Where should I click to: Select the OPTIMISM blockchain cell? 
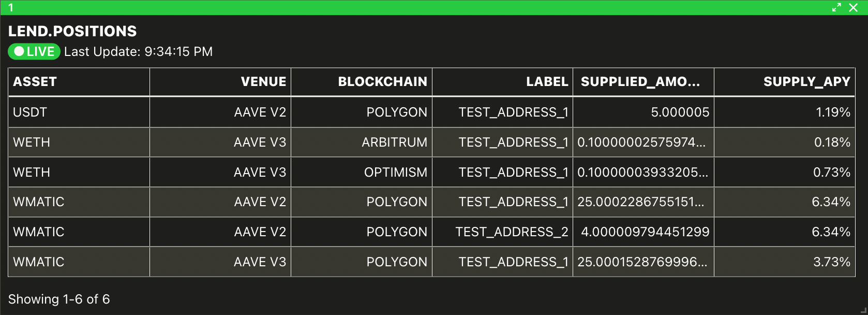tap(362, 172)
